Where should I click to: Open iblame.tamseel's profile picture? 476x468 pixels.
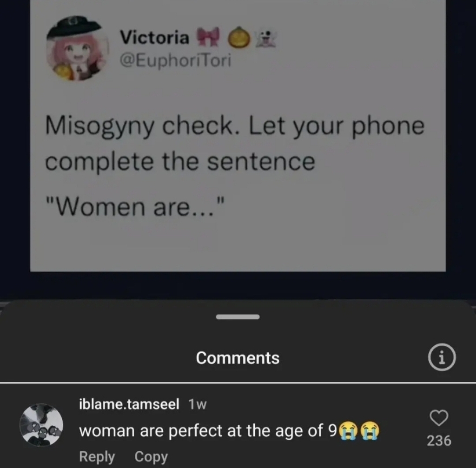pyautogui.click(x=41, y=425)
